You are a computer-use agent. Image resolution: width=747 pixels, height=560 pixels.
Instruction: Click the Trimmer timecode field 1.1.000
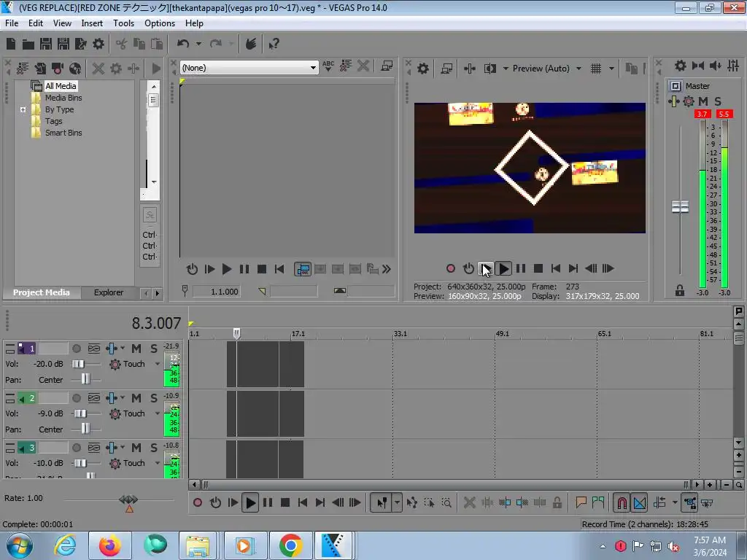click(217, 292)
